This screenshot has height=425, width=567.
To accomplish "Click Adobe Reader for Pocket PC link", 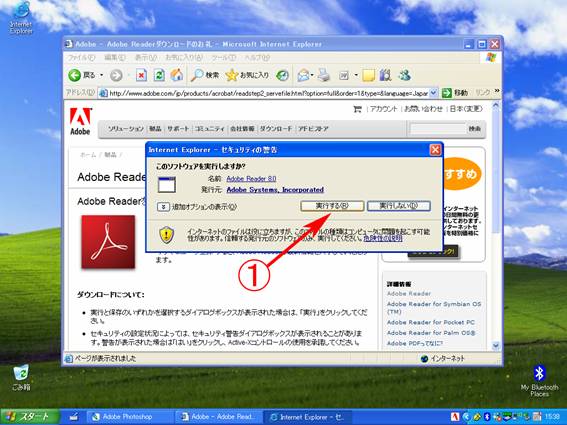I will [431, 322].
